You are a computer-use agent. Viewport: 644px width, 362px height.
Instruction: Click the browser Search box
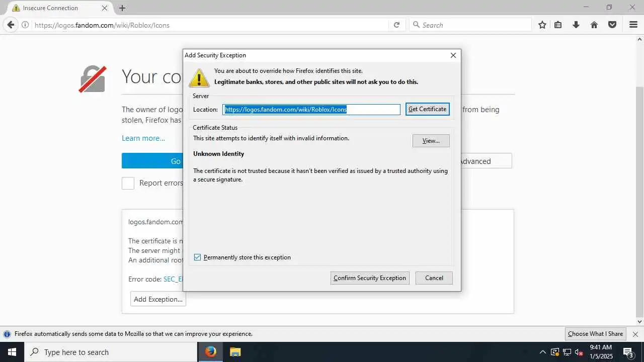point(470,25)
